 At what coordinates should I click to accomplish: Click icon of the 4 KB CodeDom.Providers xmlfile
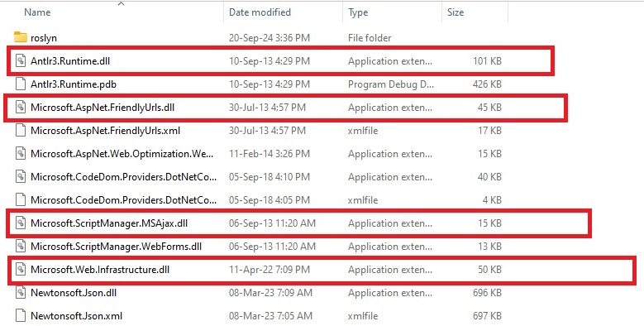(21, 200)
